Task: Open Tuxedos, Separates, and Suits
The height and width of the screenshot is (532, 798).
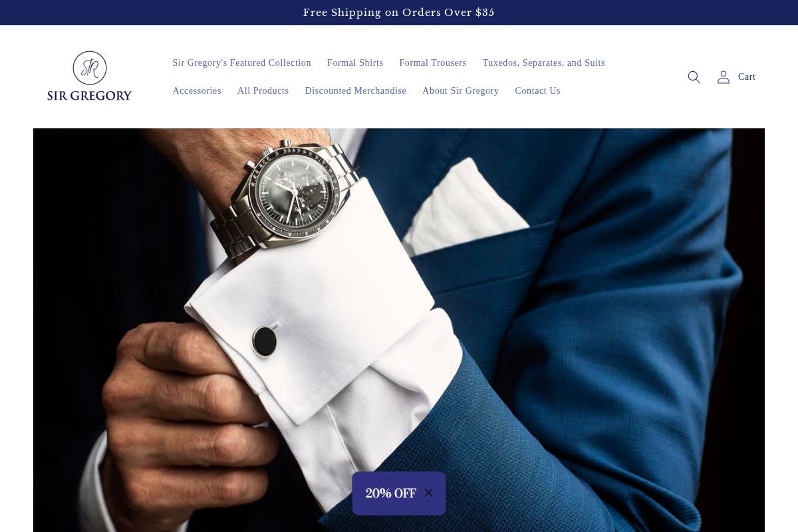Action: click(x=543, y=63)
